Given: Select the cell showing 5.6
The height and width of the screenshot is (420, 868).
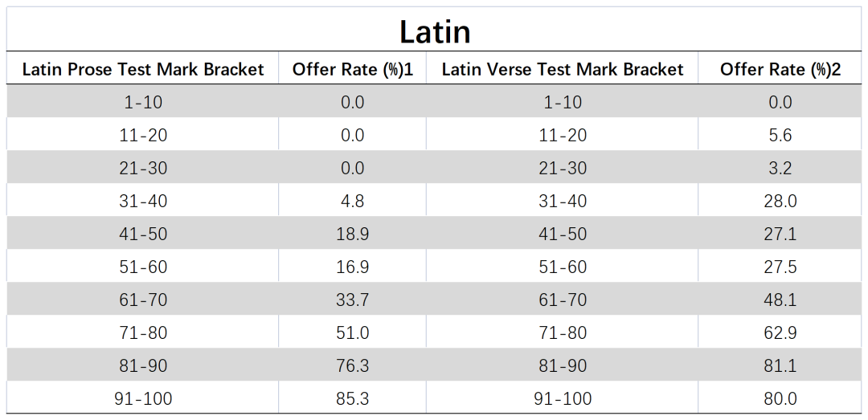Looking at the screenshot, I should pos(780,134).
